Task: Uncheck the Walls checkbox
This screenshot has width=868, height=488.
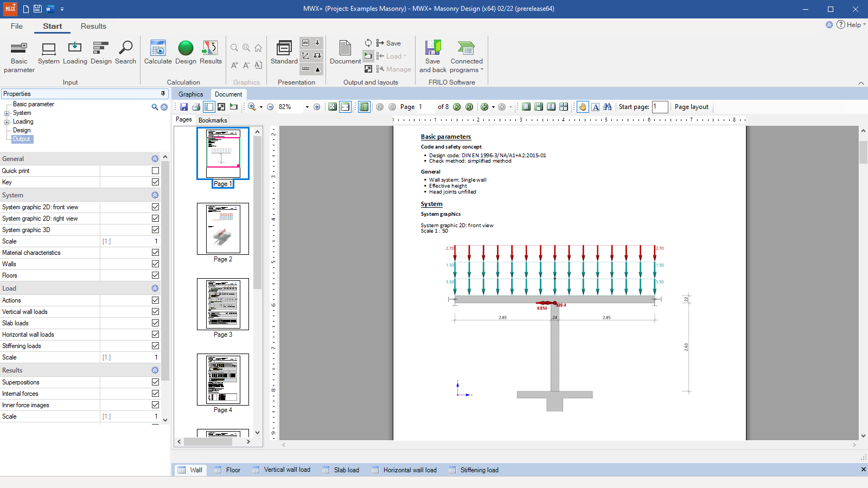Action: [x=155, y=264]
